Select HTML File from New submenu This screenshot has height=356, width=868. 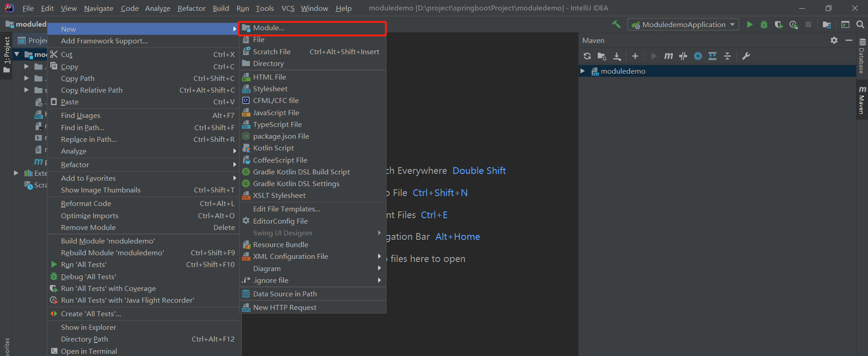click(313, 77)
